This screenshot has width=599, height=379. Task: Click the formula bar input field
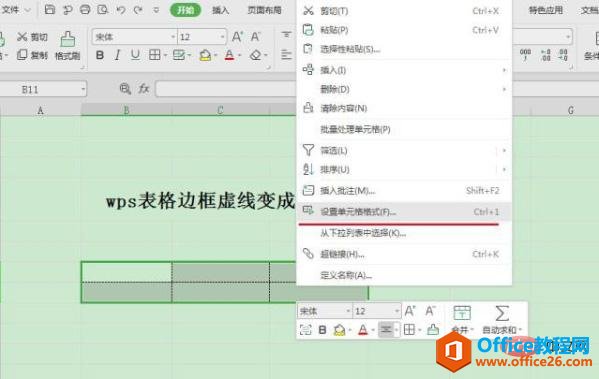click(226, 89)
